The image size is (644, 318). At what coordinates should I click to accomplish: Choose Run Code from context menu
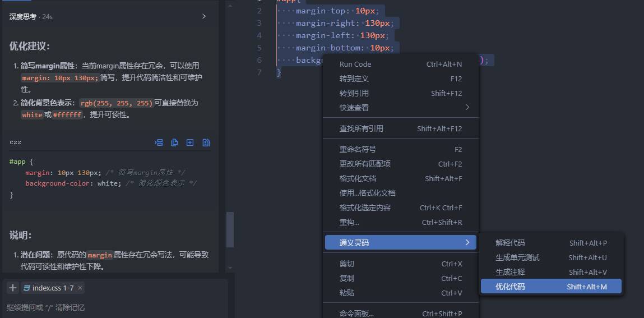tap(400, 64)
